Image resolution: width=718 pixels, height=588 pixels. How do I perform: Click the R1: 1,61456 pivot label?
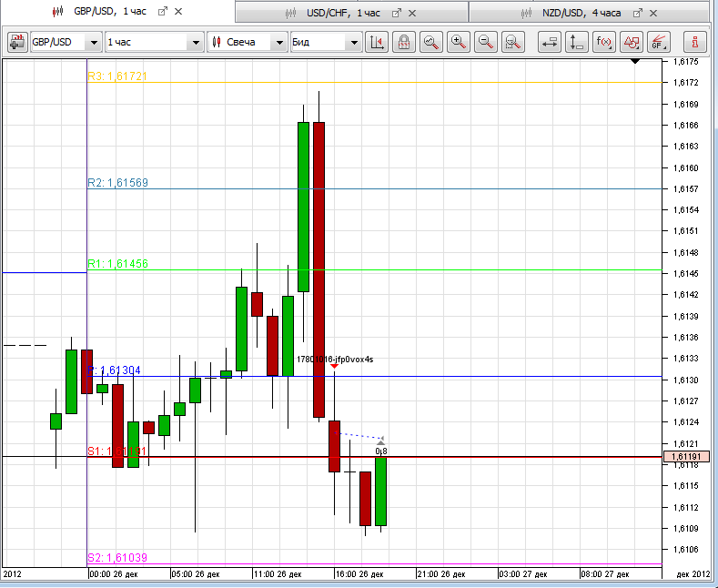click(117, 264)
